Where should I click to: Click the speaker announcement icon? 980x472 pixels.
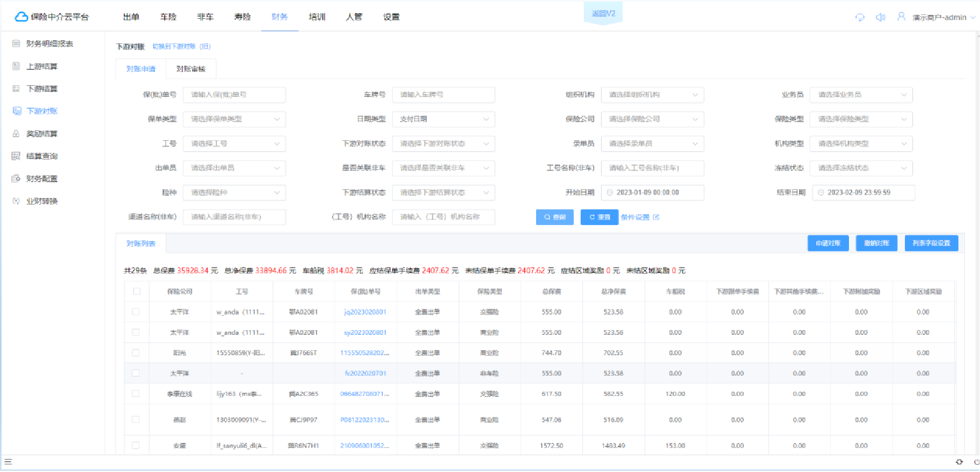pos(881,17)
